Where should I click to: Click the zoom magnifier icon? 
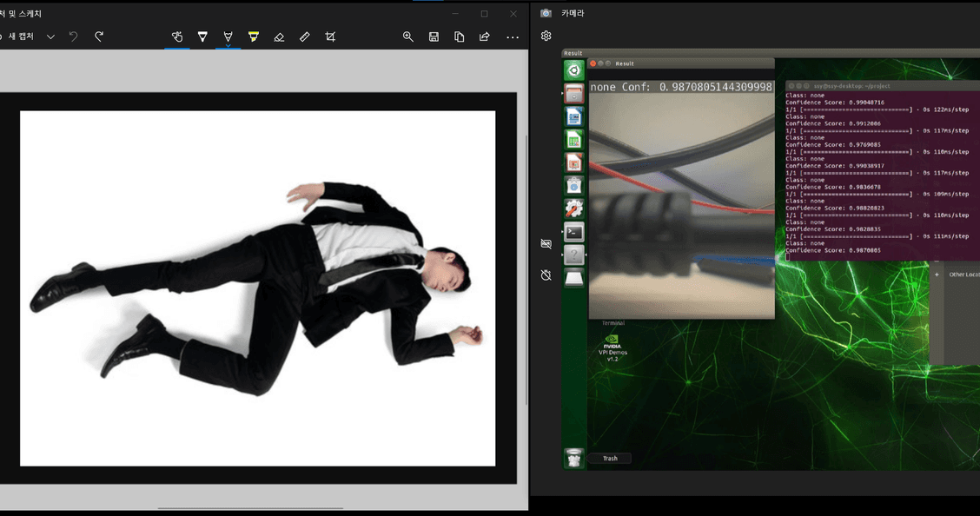[x=407, y=36]
